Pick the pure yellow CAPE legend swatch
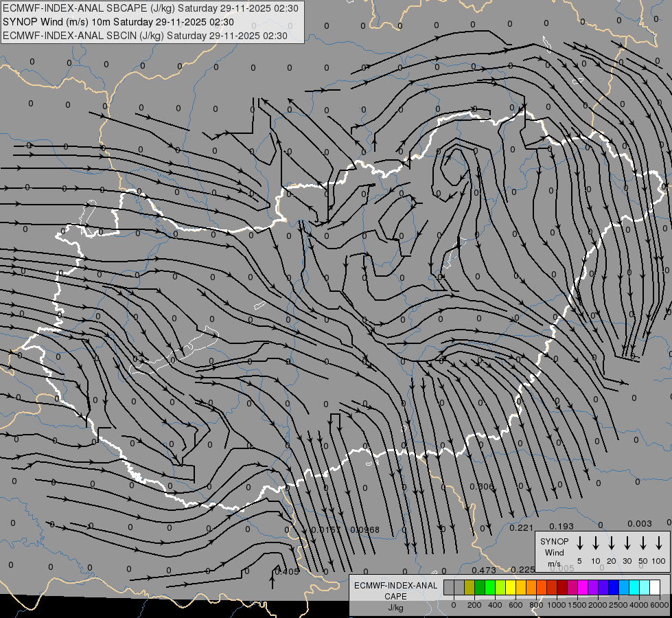Viewport: 672px width, 618px height. pos(511,587)
